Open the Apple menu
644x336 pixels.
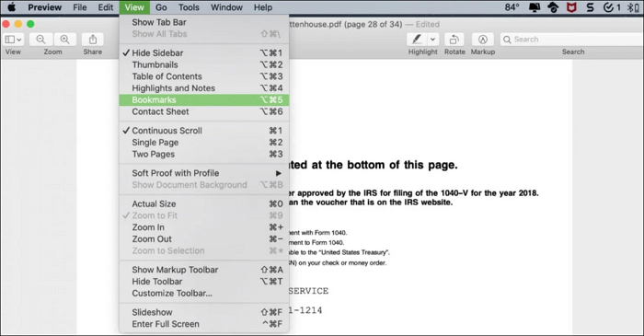click(x=11, y=7)
